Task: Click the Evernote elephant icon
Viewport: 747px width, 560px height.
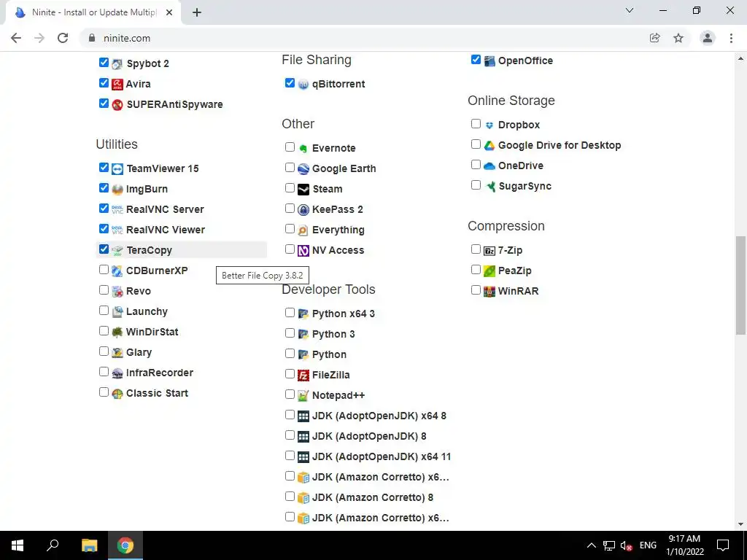Action: [x=303, y=149]
